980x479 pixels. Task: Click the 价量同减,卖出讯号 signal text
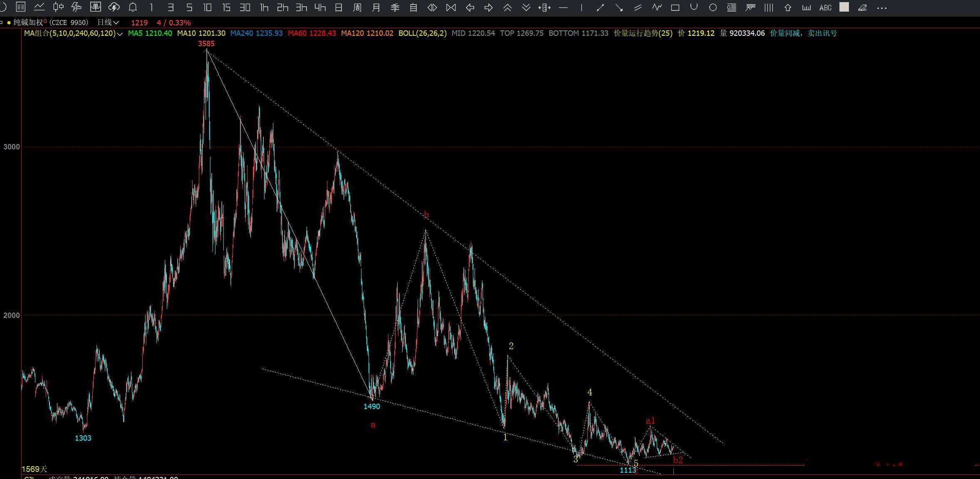803,33
